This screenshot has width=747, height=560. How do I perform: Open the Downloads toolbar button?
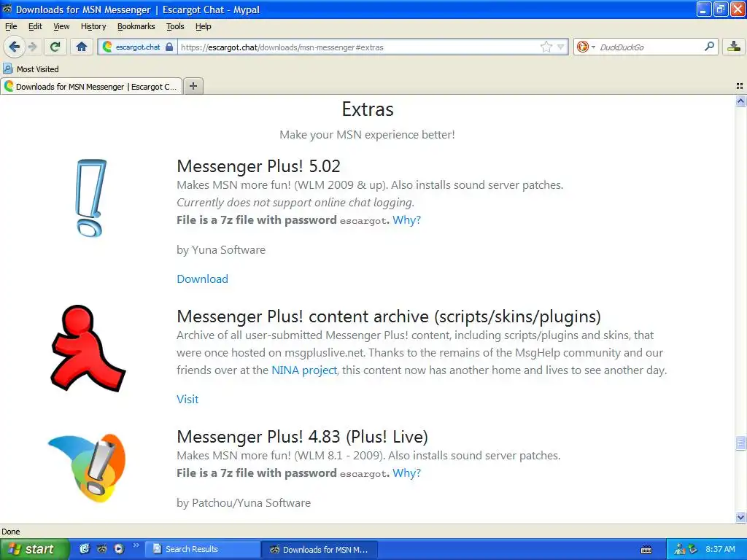tap(734, 47)
